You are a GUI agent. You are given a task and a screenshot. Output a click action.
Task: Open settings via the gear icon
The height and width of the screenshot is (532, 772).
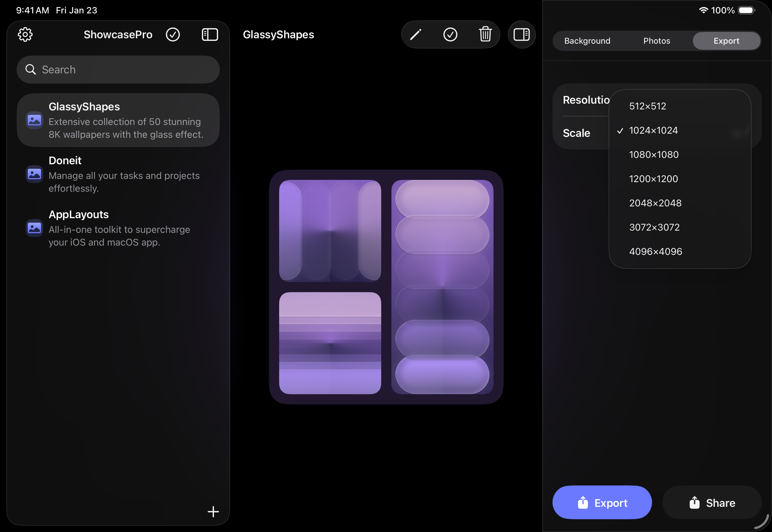pos(25,35)
